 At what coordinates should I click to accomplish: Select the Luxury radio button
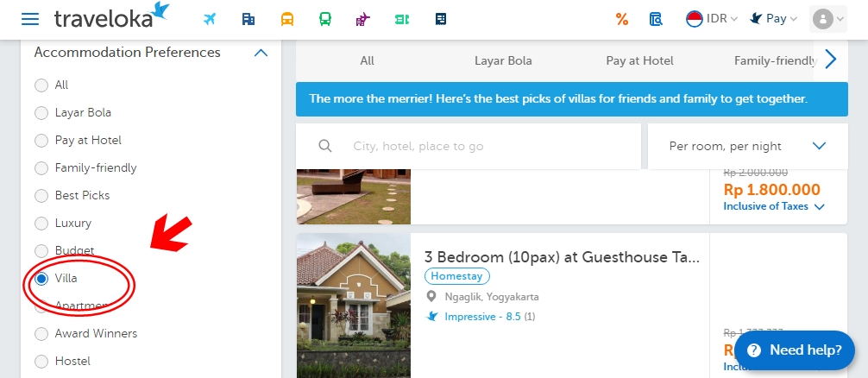point(41,224)
